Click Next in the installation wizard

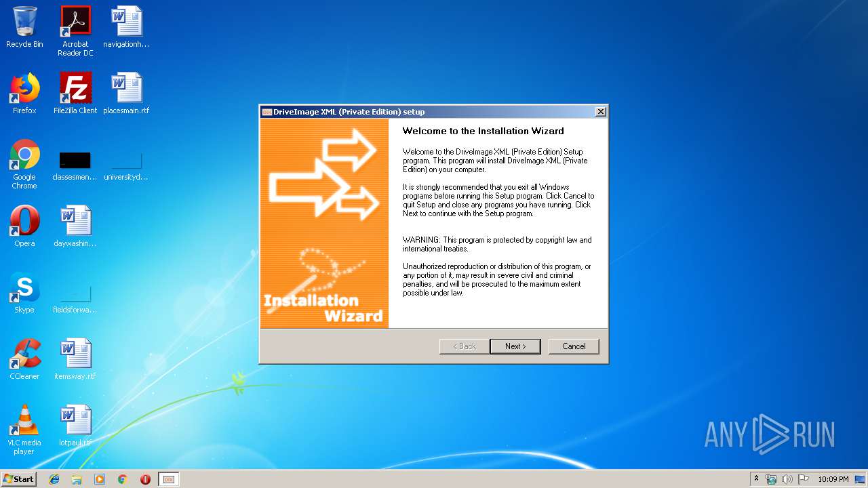(515, 346)
